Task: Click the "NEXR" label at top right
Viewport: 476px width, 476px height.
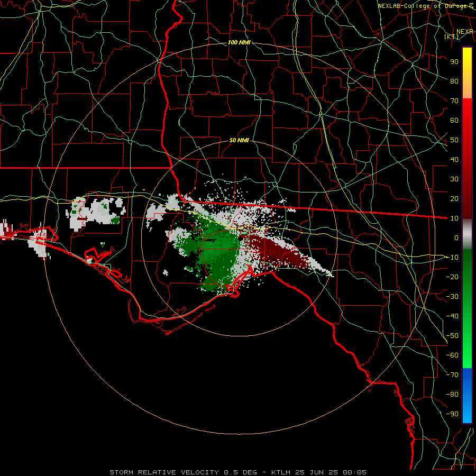Action: pos(465,32)
